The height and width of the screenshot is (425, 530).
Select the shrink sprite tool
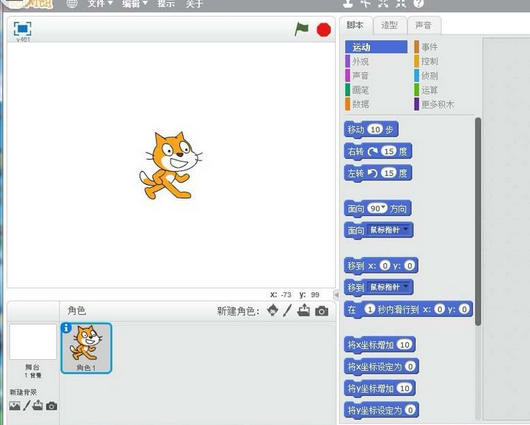coord(401,4)
